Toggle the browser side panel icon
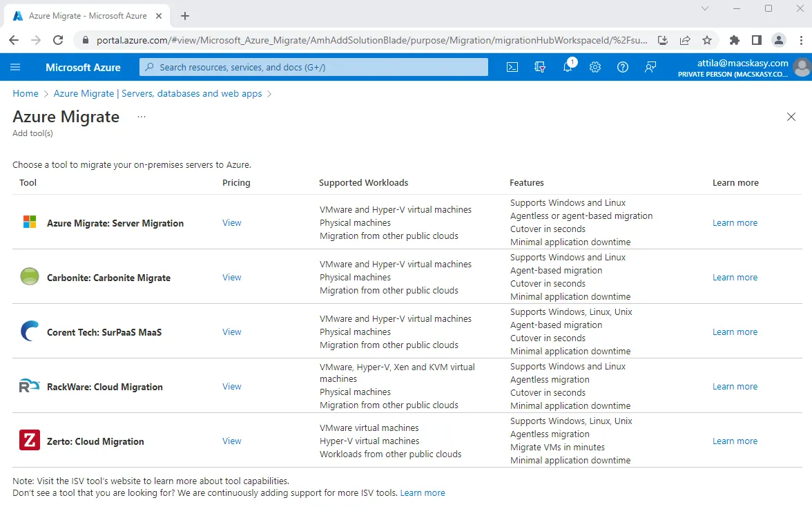 [x=757, y=40]
